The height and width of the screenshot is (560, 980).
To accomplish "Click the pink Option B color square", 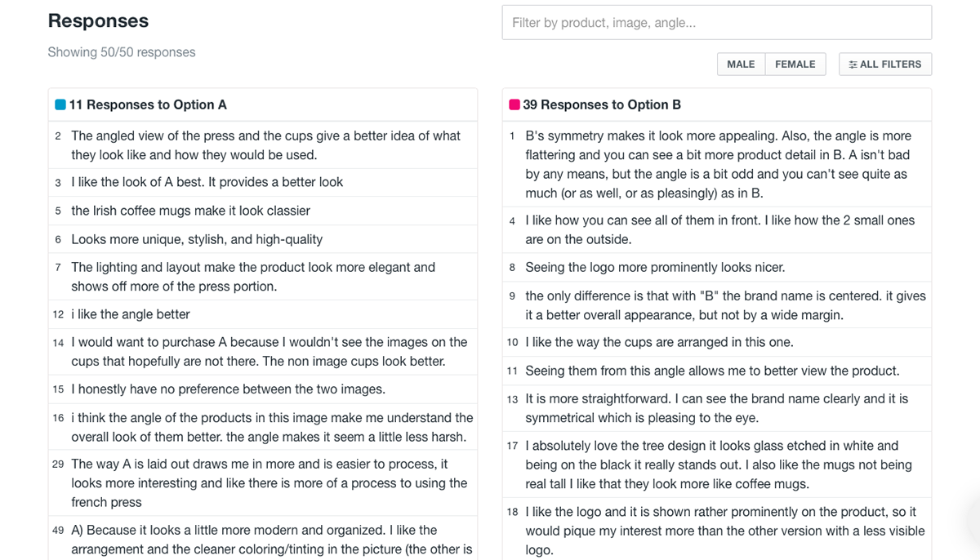I will 514,104.
